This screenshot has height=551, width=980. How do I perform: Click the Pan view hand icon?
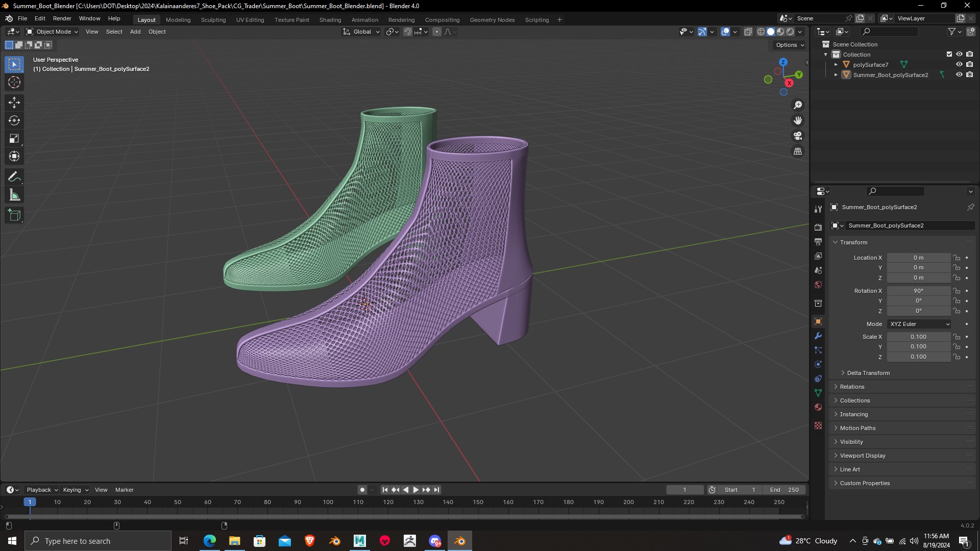tap(798, 120)
